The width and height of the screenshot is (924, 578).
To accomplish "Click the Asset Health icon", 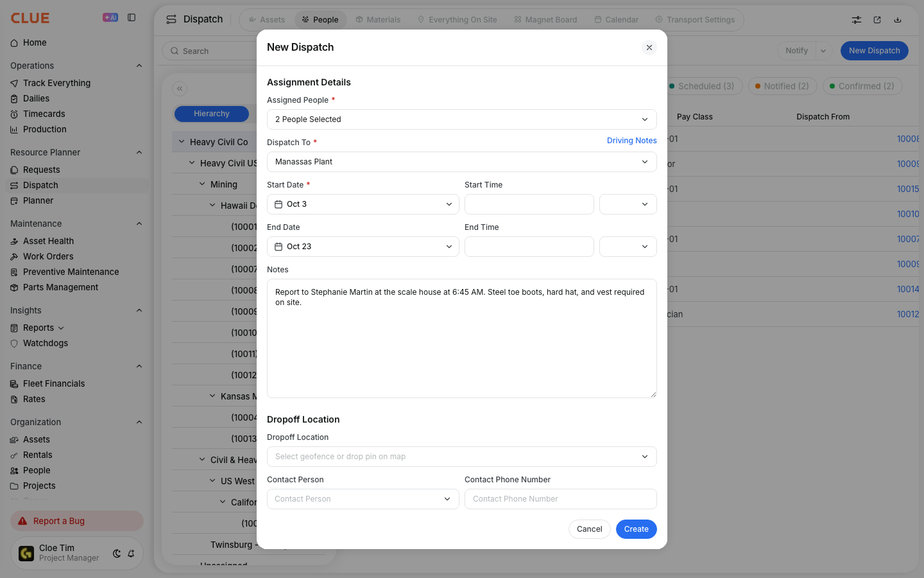I will (14, 241).
